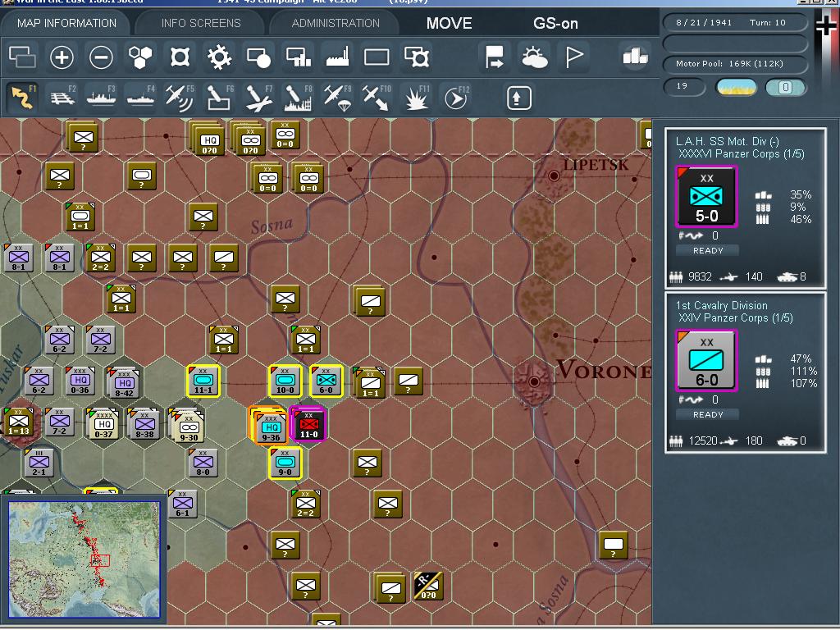The image size is (840, 630).
Task: Select the HQ 0-37 army counter
Action: [103, 425]
